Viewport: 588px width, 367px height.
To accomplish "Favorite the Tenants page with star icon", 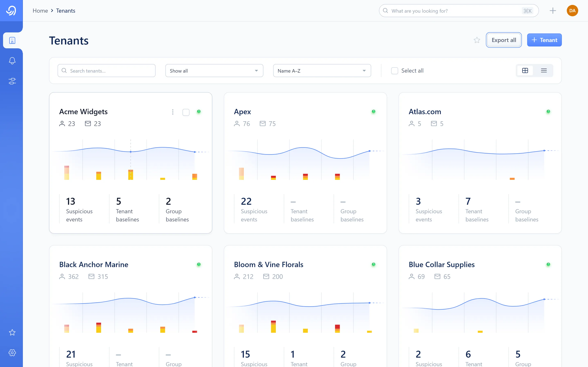I will point(477,40).
